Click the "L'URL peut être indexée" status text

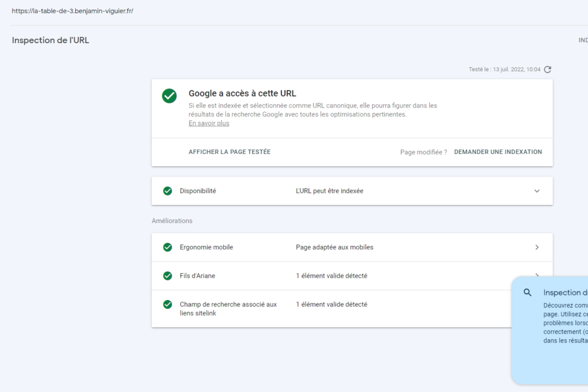click(x=329, y=191)
